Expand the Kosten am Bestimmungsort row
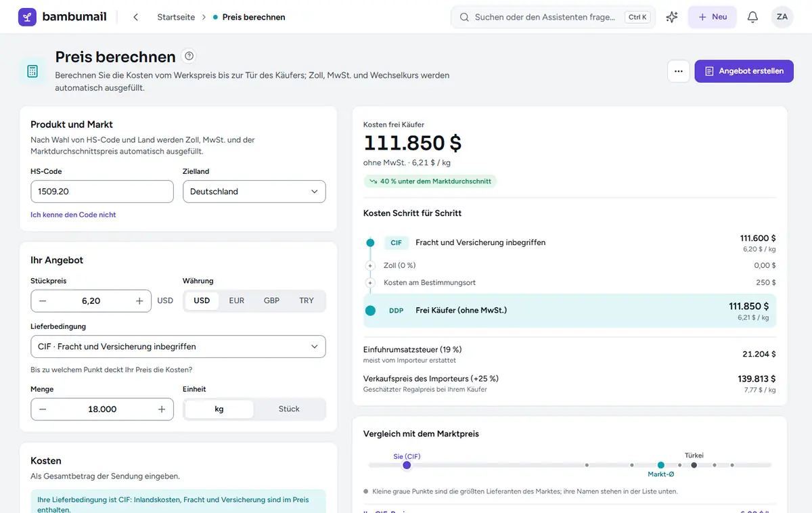Image resolution: width=812 pixels, height=513 pixels. [370, 283]
